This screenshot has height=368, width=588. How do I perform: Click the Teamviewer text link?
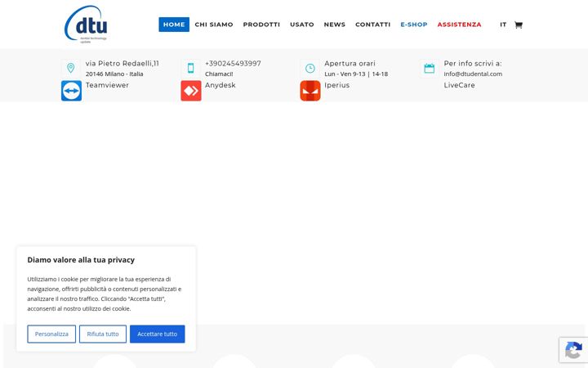coord(107,85)
